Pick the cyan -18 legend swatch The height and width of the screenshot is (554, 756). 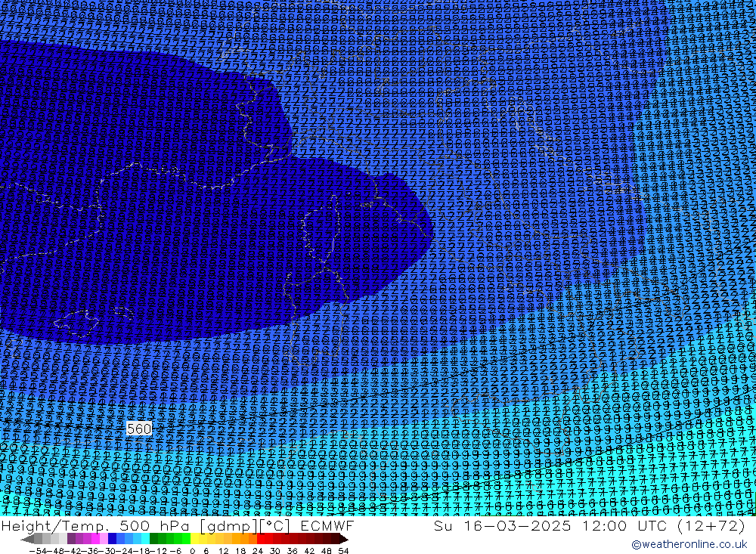pyautogui.click(x=146, y=538)
